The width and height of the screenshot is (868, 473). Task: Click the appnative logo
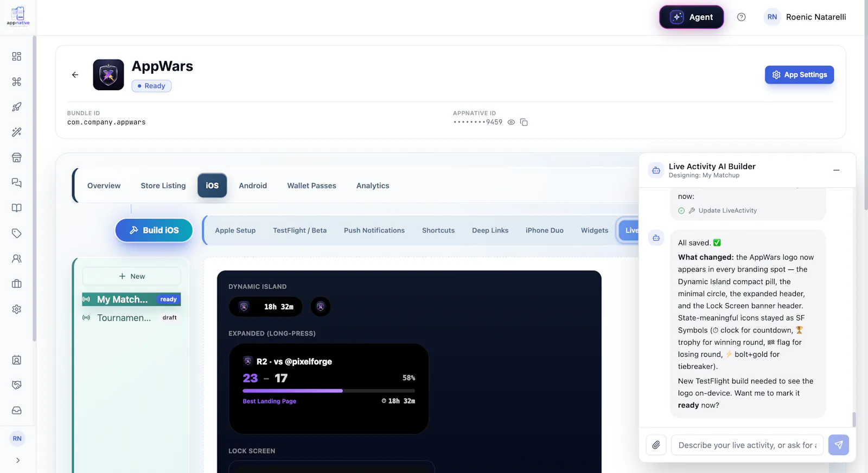coord(18,16)
